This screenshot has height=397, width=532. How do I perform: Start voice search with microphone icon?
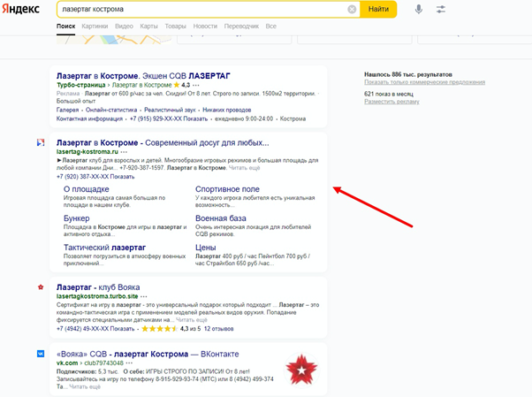click(418, 9)
